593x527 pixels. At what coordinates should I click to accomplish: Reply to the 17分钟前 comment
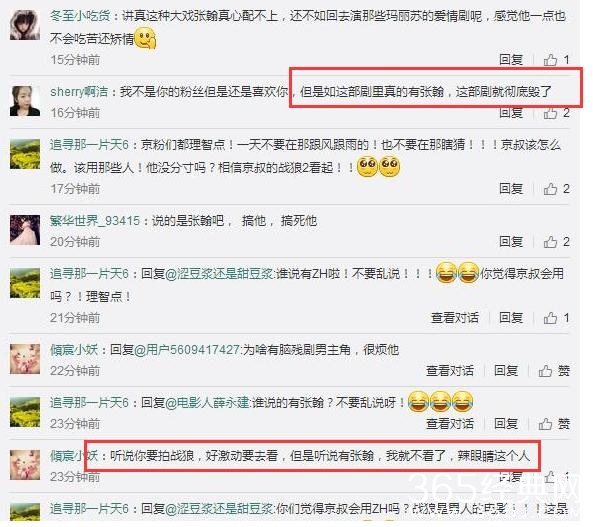coord(511,188)
